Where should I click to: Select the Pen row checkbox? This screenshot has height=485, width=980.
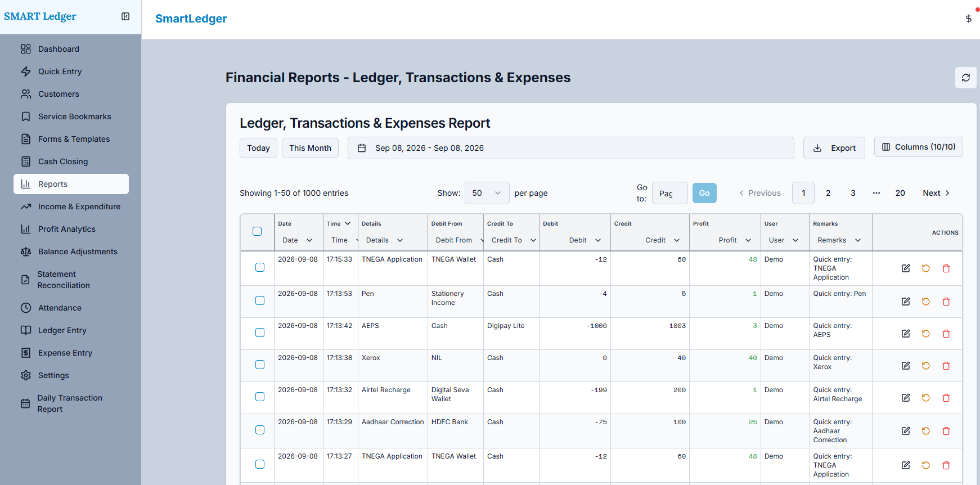coord(260,300)
